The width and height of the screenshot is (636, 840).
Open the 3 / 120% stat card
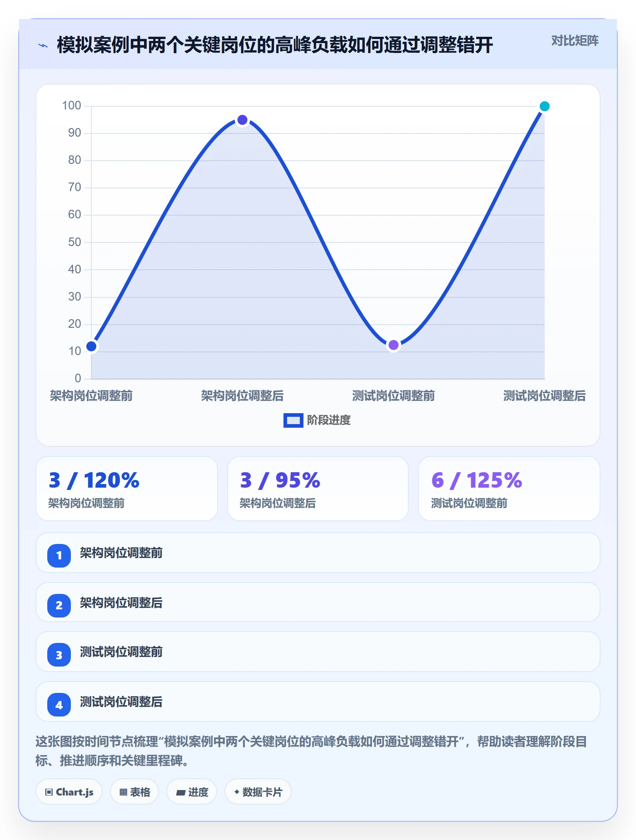[127, 489]
